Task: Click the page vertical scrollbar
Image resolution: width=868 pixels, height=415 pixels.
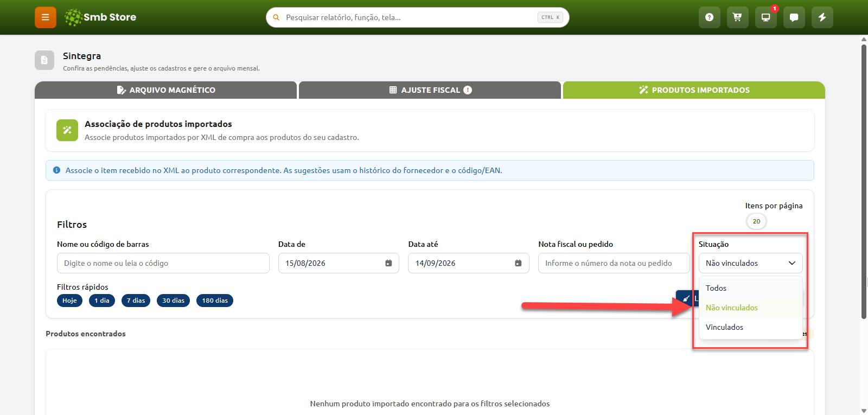Action: tap(864, 182)
